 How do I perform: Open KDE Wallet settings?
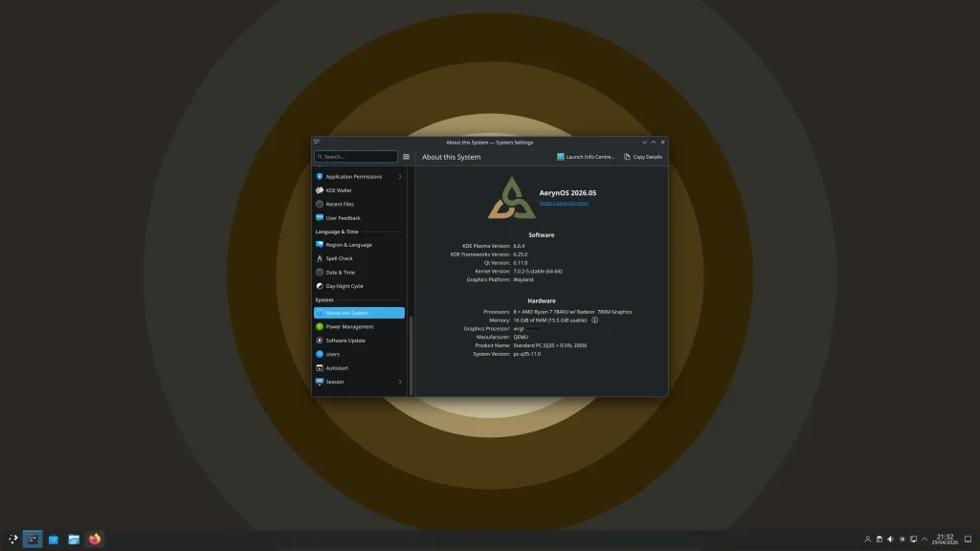(360, 190)
